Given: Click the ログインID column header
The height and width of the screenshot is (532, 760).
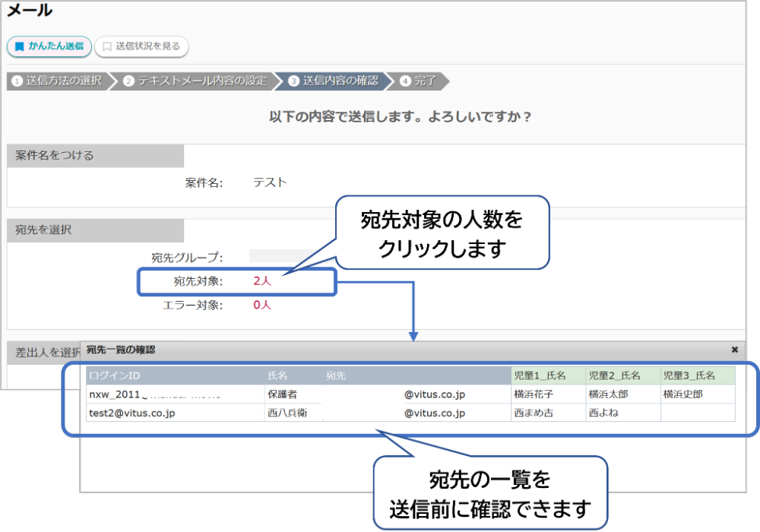Looking at the screenshot, I should coord(114,375).
